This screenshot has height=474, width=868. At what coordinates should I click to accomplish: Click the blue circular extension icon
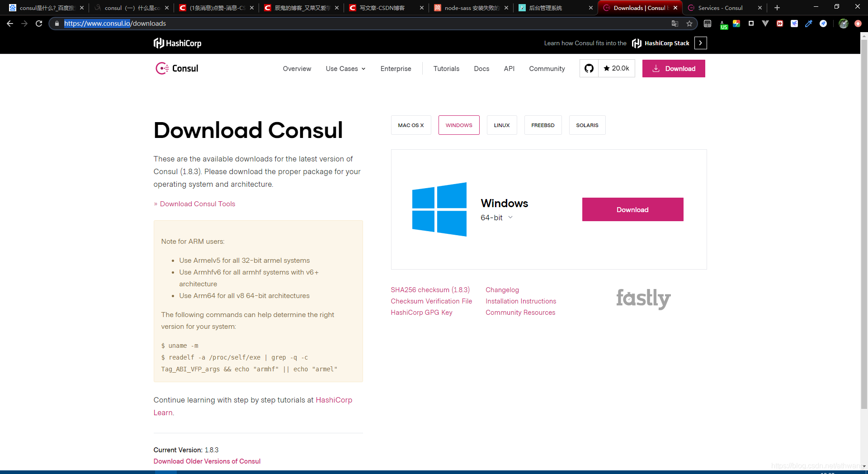823,24
